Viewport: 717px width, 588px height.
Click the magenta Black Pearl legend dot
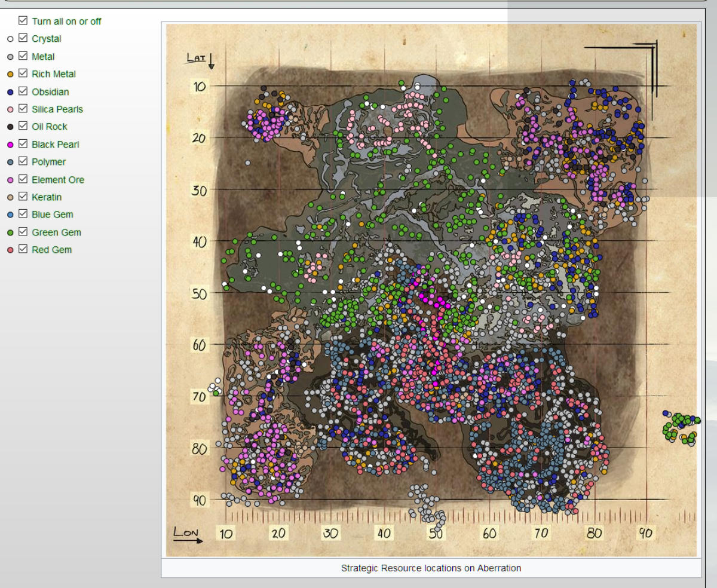[10, 145]
